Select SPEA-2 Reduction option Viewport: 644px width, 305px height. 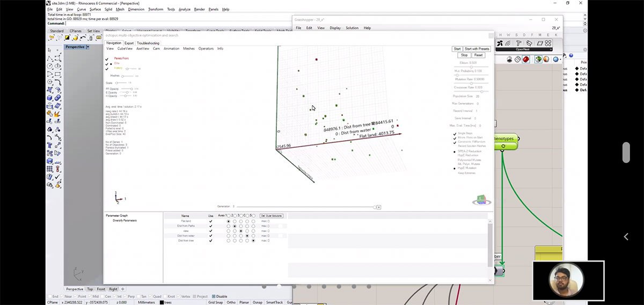[455, 151]
